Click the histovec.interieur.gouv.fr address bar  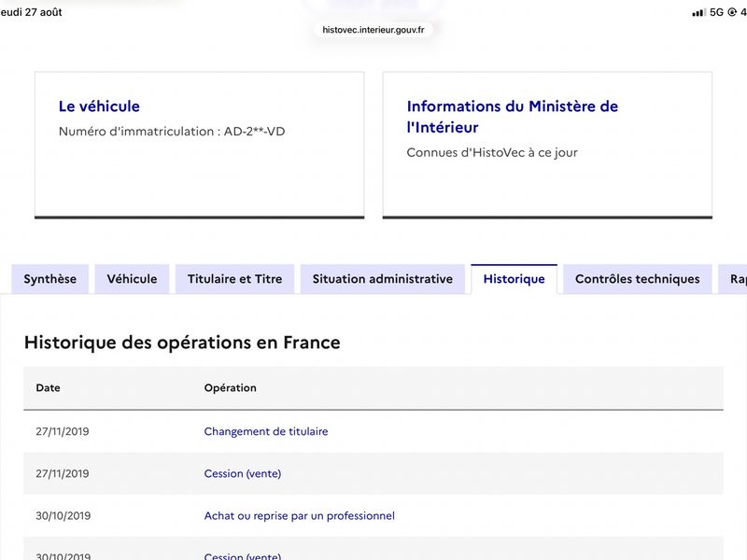point(373,30)
